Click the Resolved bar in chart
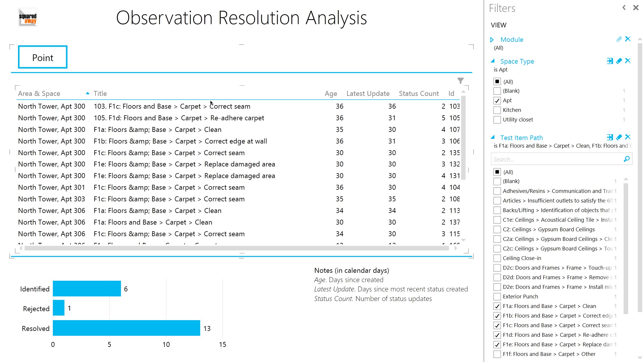Screen dimensions: 644x362 click(126, 328)
